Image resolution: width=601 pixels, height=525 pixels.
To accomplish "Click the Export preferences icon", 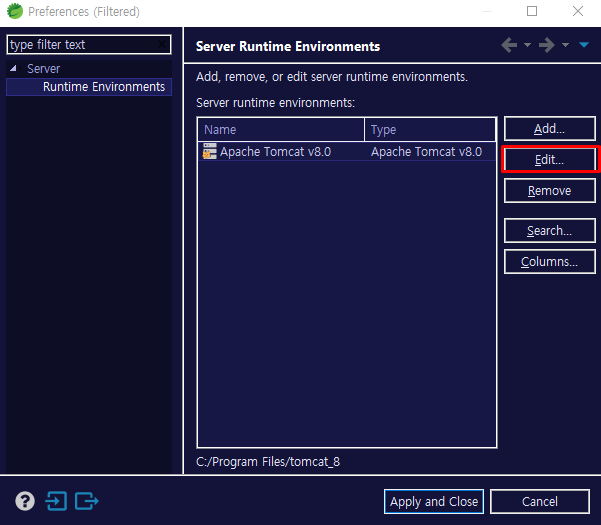I will coord(87,501).
